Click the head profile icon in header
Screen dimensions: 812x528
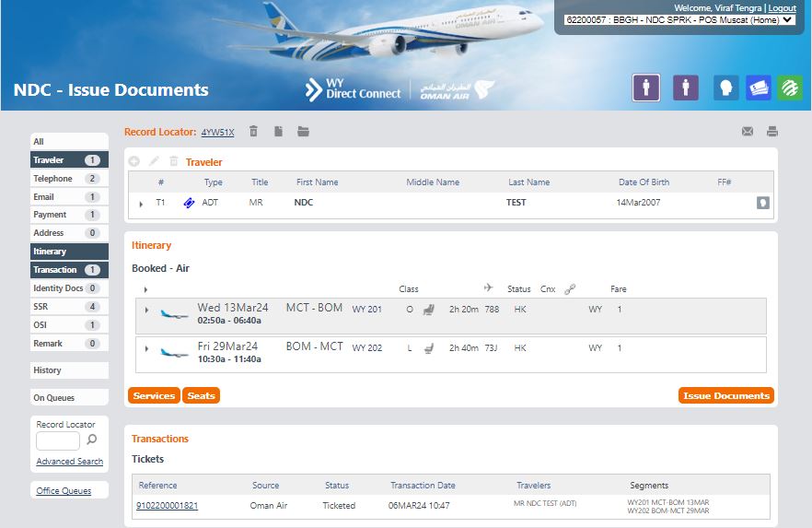tap(726, 88)
